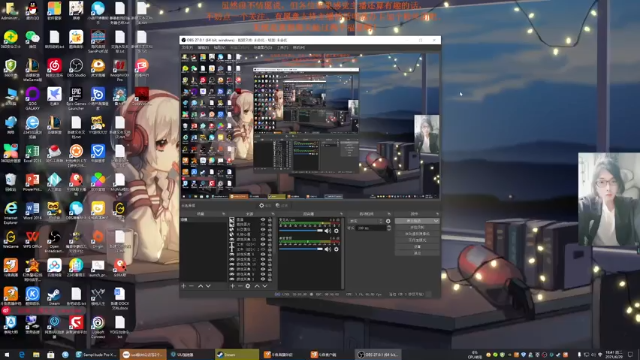Open NetEase Cloud Music desktop icon
Image resolution: width=640 pixels, height=360 pixels.
pos(54,68)
